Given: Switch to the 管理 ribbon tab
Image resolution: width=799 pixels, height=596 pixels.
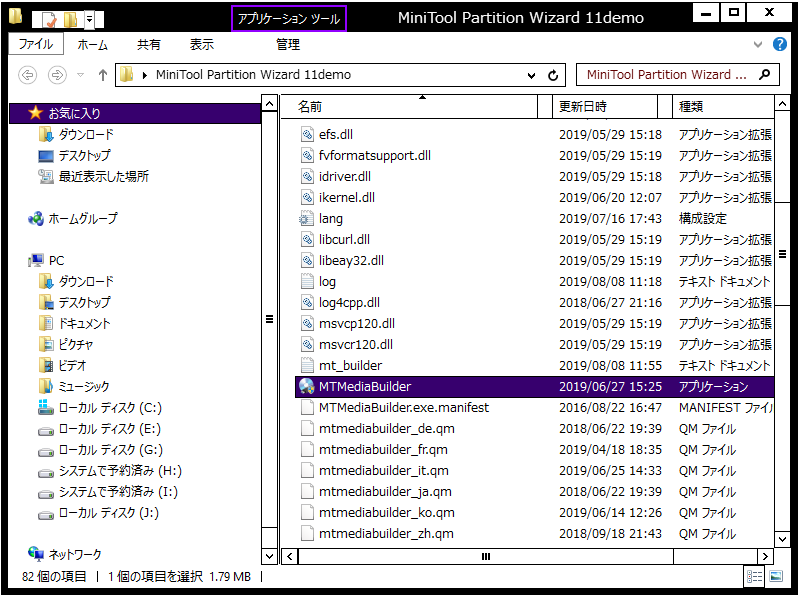Looking at the screenshot, I should point(288,45).
